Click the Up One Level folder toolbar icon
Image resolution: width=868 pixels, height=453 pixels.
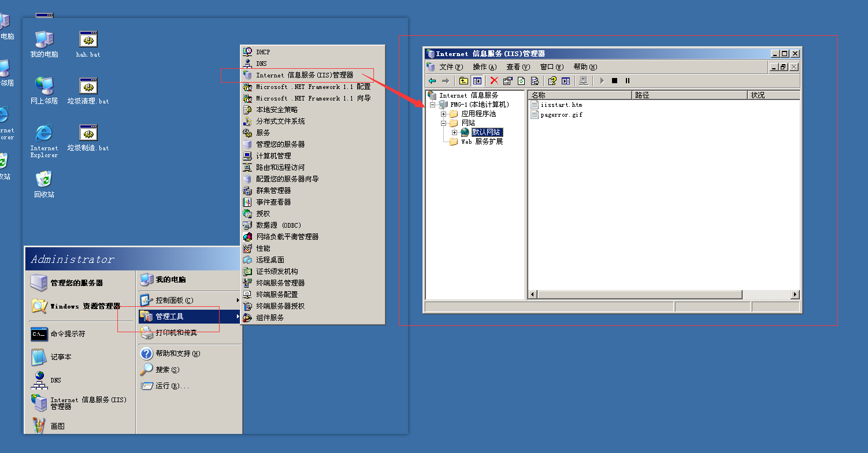pyautogui.click(x=463, y=81)
